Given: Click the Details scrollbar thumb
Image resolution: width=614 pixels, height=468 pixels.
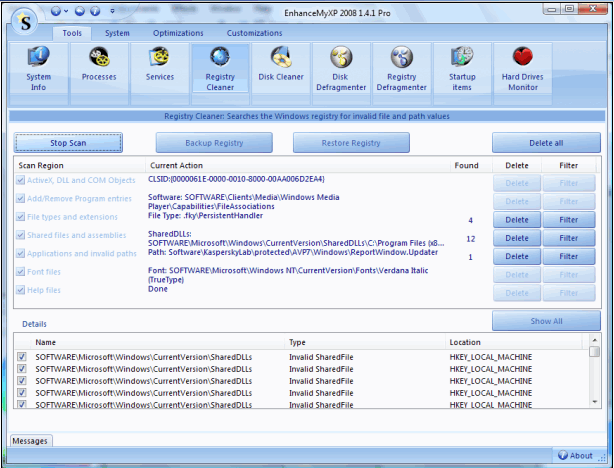Looking at the screenshot, I should pyautogui.click(x=594, y=351).
